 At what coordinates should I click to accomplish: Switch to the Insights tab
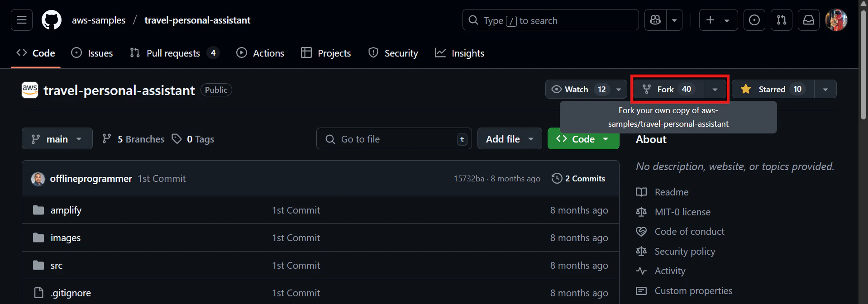[459, 53]
